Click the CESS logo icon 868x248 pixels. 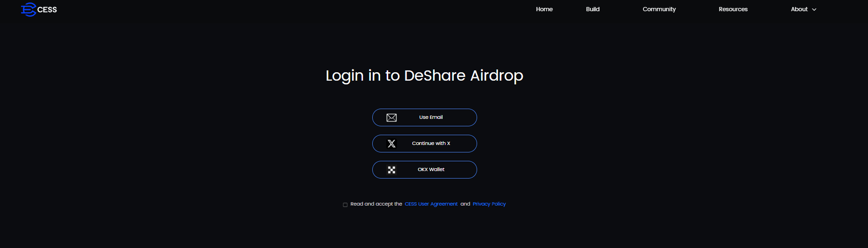coord(28,9)
